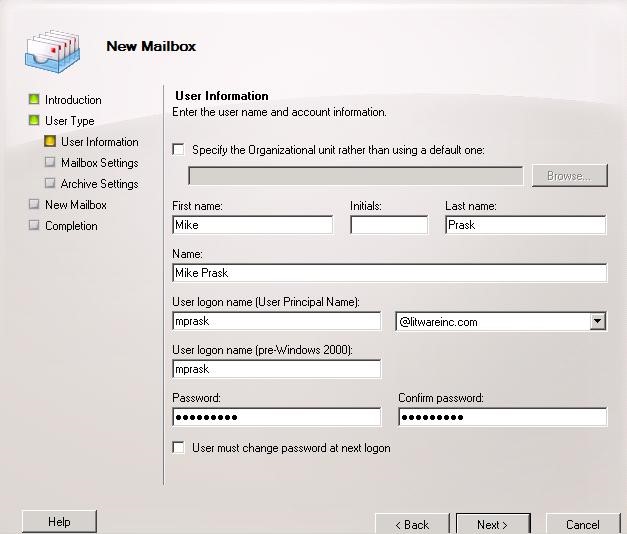This screenshot has width=627, height=534.
Task: Click the New Mailbox title heading
Action: click(151, 46)
